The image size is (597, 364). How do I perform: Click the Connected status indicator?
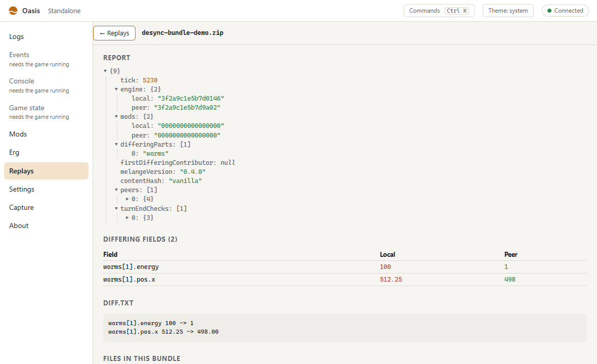[565, 11]
